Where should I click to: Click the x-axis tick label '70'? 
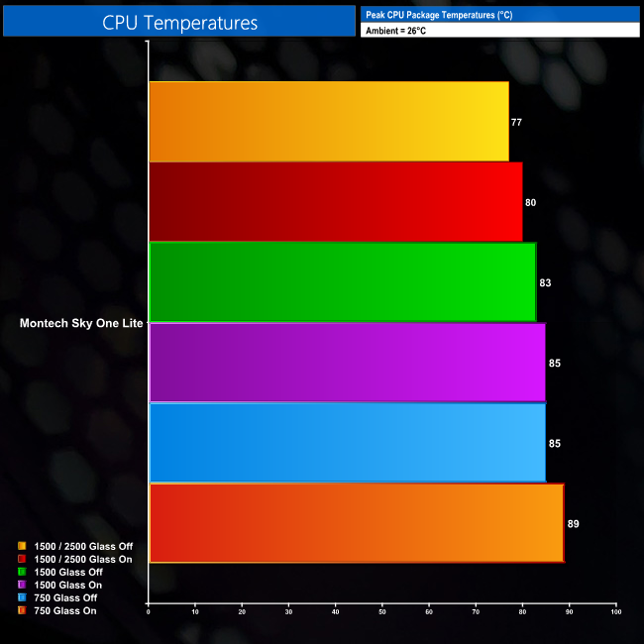476,612
